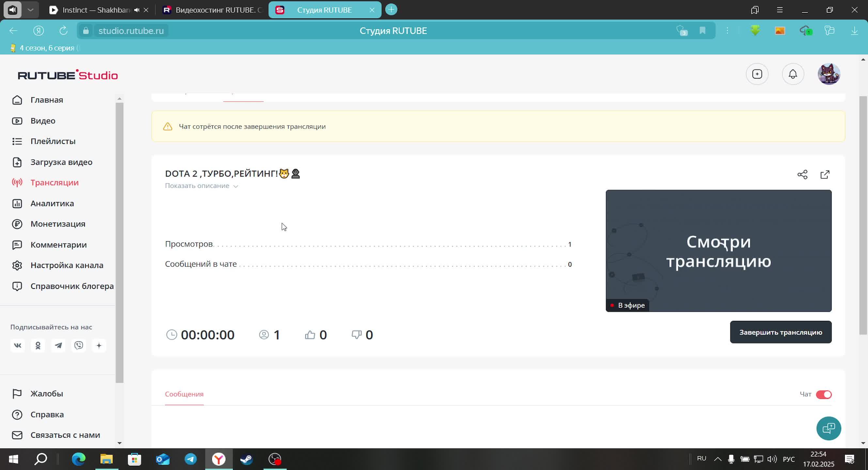Click the main page vertical scrollbar
The width and height of the screenshot is (868, 470).
pyautogui.click(x=863, y=216)
